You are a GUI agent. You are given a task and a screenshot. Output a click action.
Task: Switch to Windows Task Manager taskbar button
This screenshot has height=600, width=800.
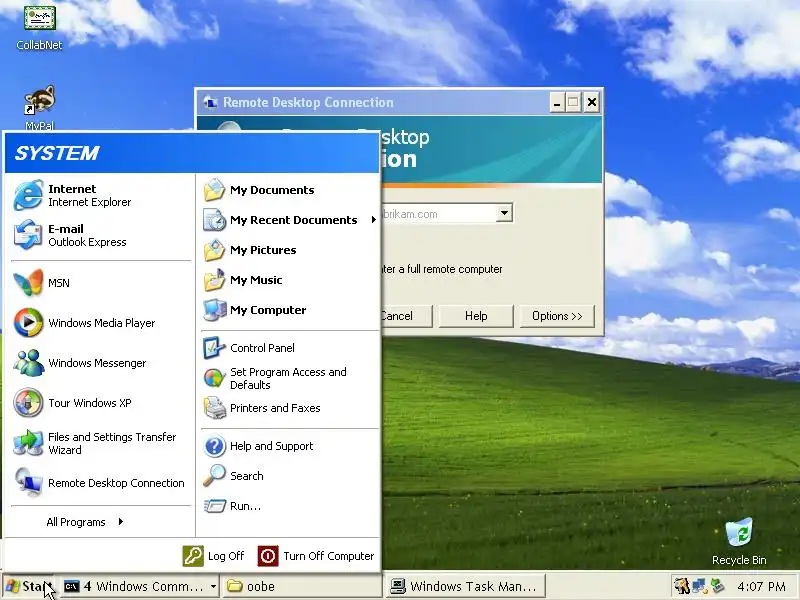(x=465, y=586)
